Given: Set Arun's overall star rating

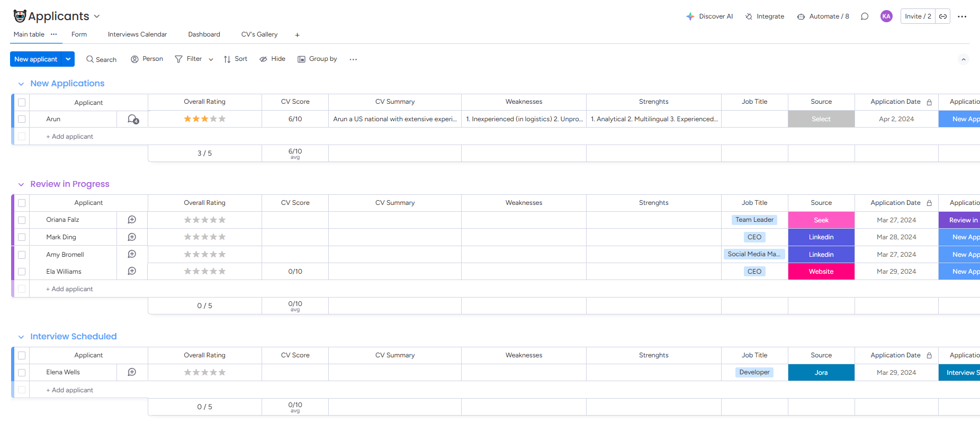Looking at the screenshot, I should click(x=204, y=119).
